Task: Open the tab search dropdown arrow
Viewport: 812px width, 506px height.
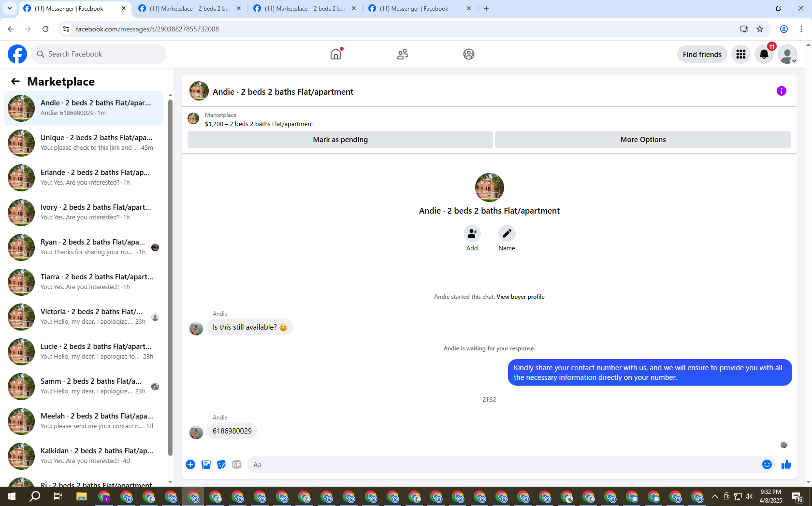Action: point(10,9)
